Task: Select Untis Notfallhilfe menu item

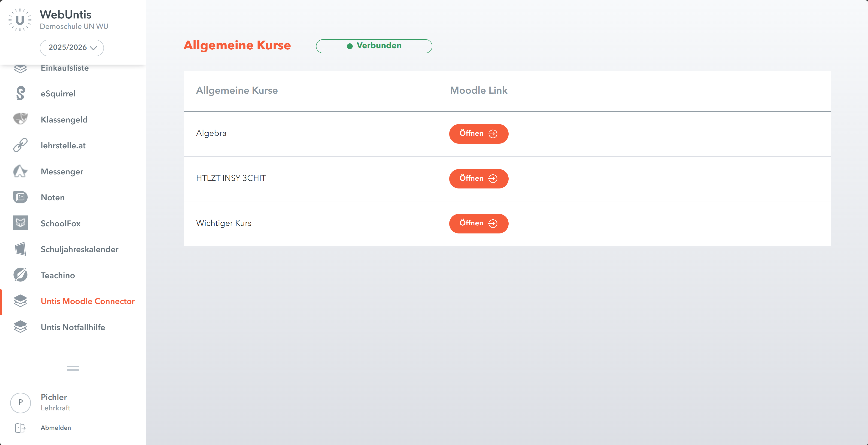Action: point(73,327)
